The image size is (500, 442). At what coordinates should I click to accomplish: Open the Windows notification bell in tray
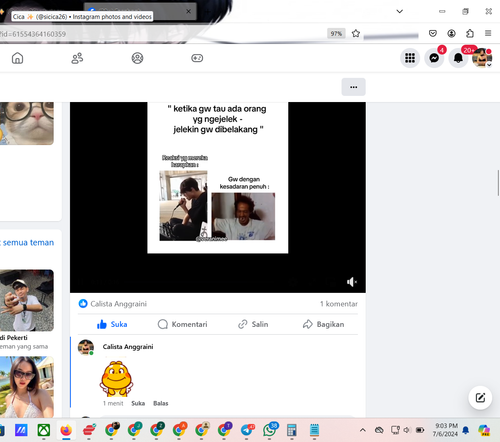(466, 430)
